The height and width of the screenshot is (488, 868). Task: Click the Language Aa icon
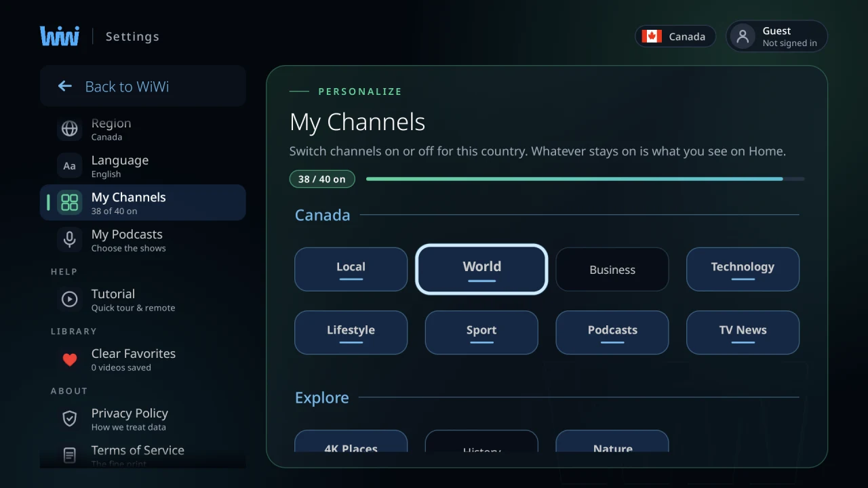coord(70,166)
